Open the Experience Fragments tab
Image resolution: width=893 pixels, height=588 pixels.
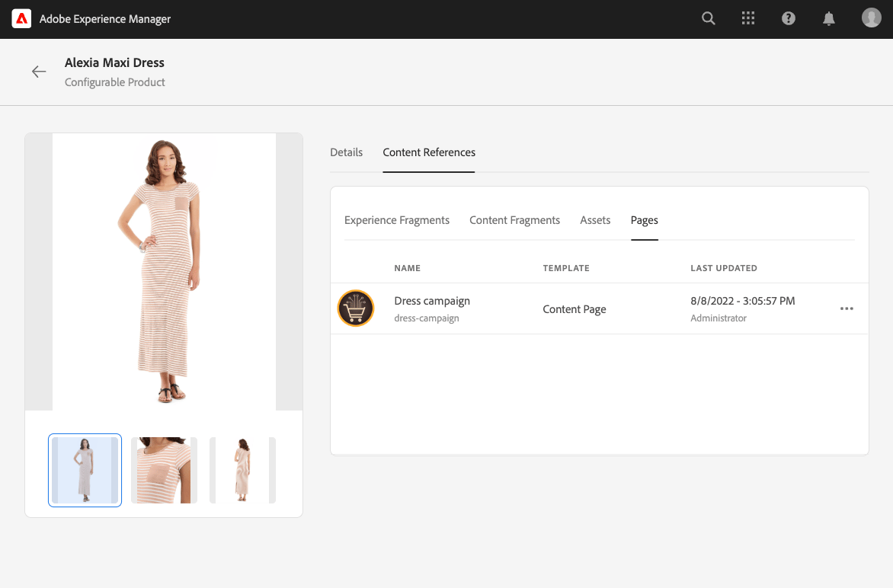tap(397, 220)
